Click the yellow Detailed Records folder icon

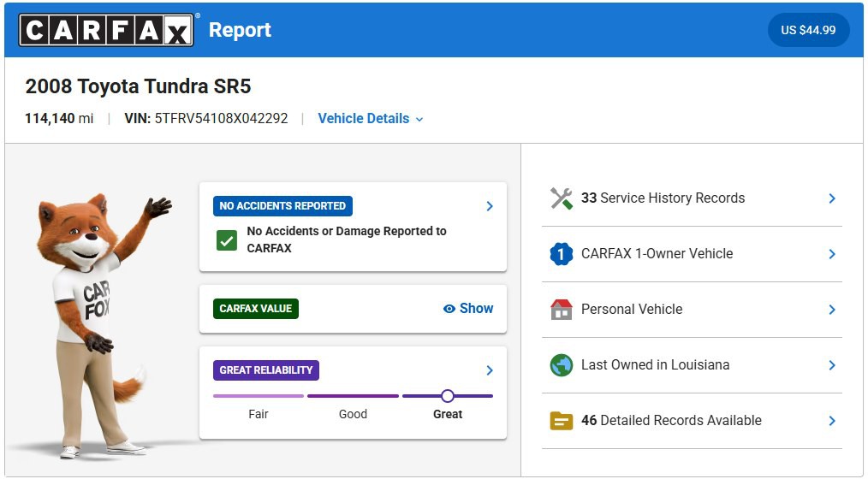561,421
